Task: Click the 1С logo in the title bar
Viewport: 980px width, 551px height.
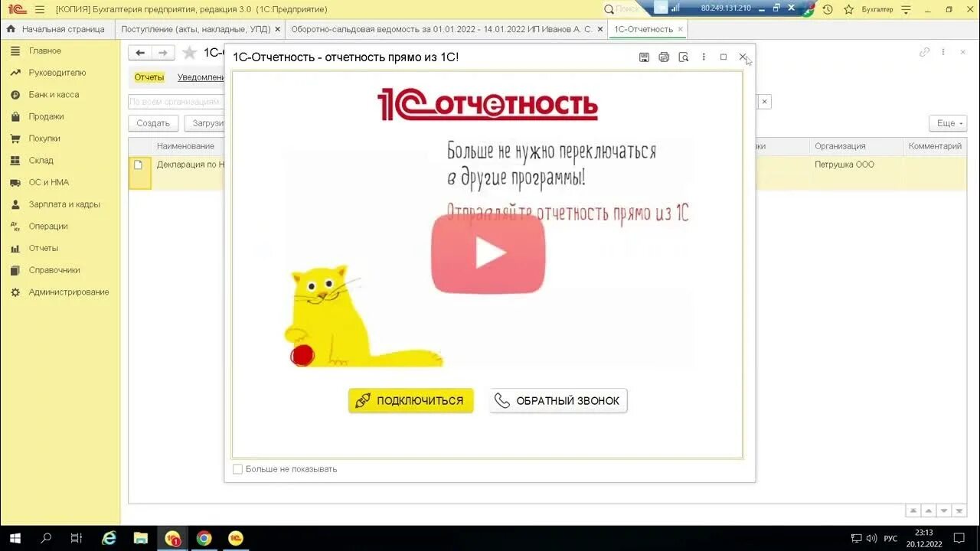Action: click(x=17, y=9)
